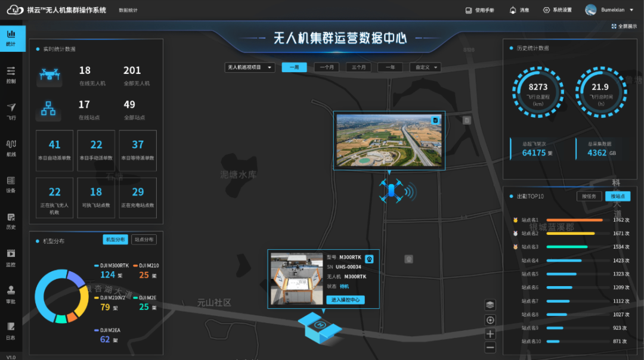
Task: Go to the 航线 route section
Action: pyautogui.click(x=11, y=147)
